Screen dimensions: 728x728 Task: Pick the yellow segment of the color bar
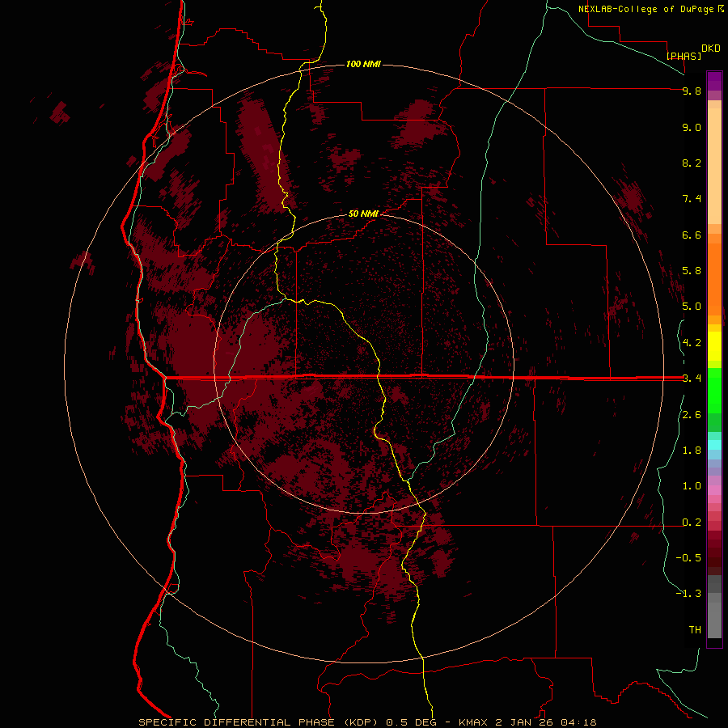[x=714, y=346]
